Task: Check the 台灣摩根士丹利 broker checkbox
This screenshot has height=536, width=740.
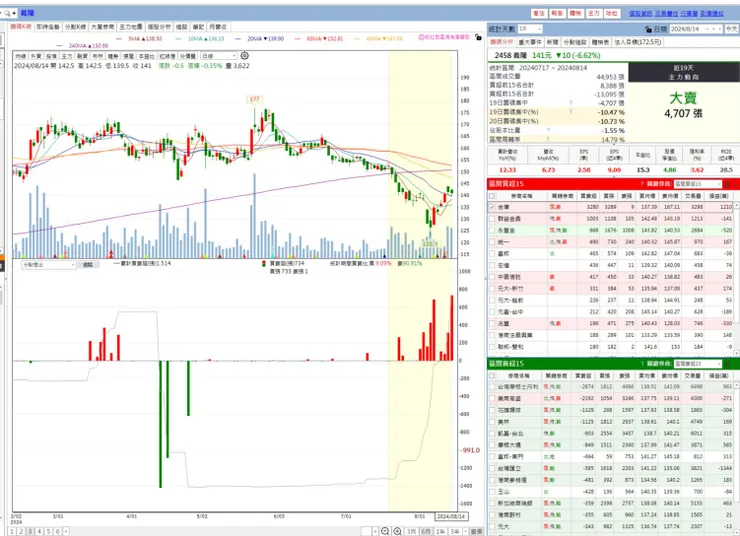Action: 492,387
